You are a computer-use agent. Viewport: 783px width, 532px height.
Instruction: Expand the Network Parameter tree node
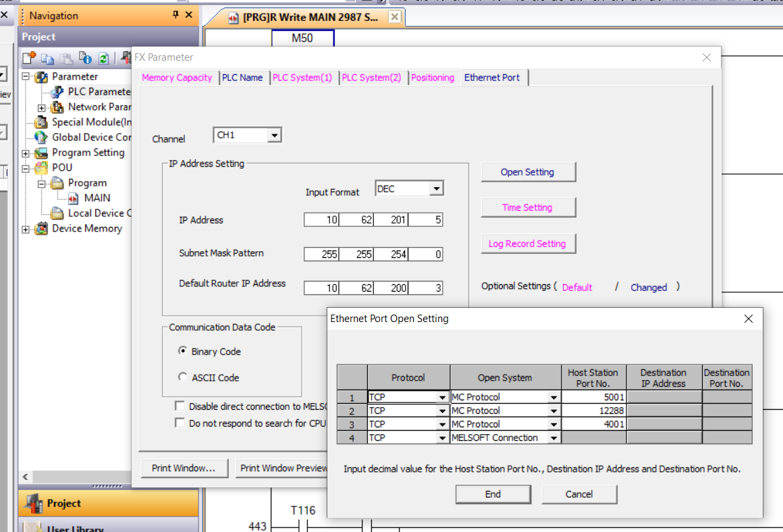coord(42,107)
